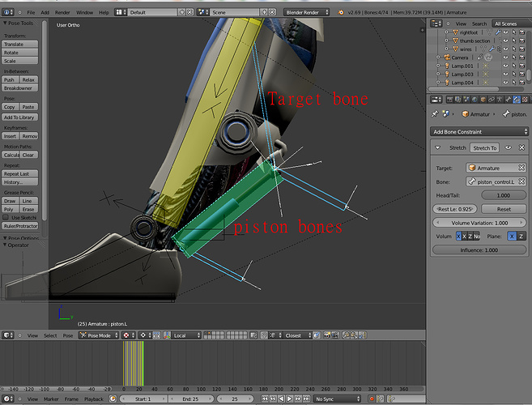
Task: Open the Pose menu in 3D header
Action: pyautogui.click(x=68, y=335)
